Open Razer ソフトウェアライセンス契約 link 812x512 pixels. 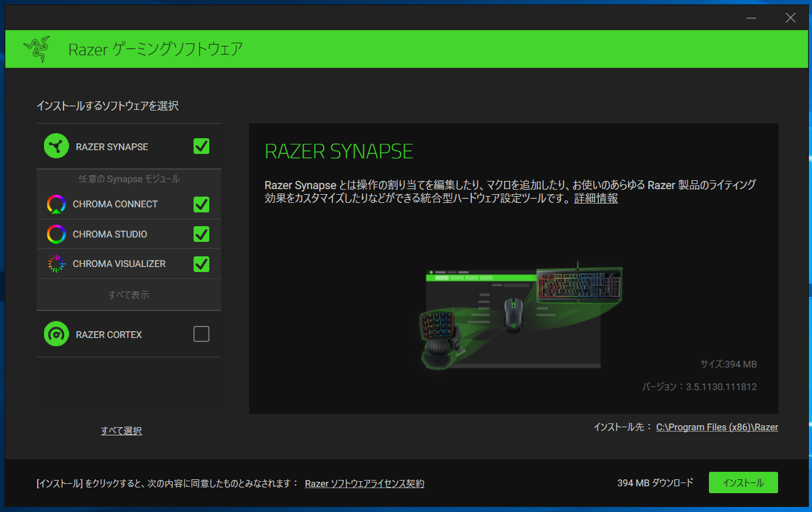click(x=365, y=484)
